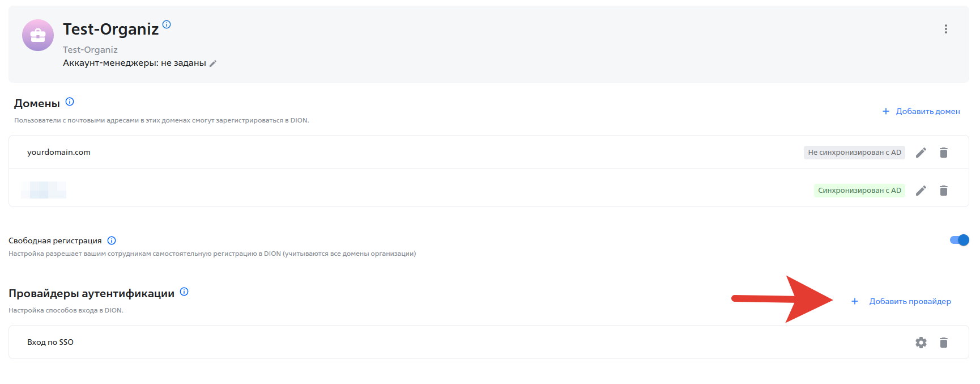The image size is (980, 384).
Task: Edit the domain marked Синхронизирован с AD
Action: (x=921, y=191)
